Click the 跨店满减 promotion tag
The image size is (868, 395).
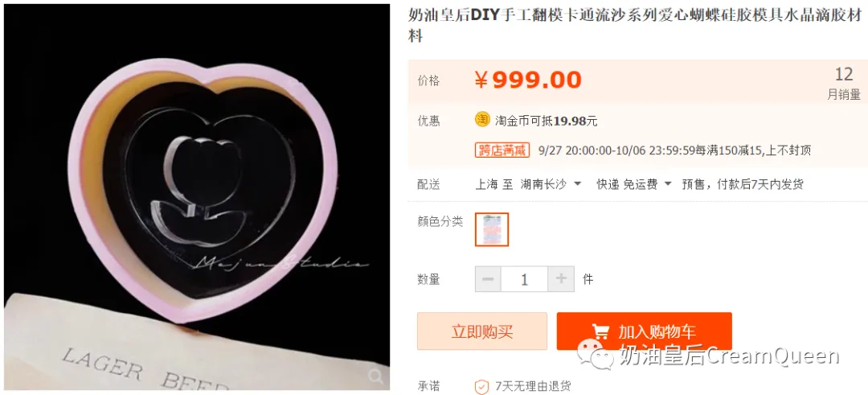[502, 150]
